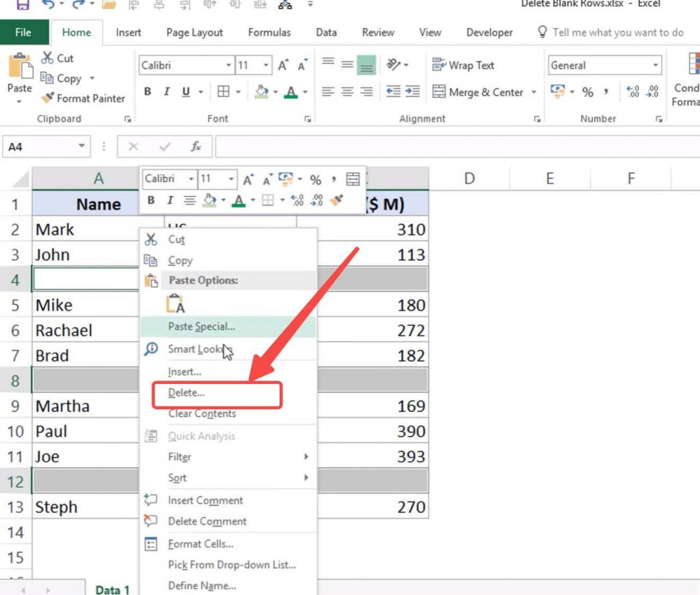Toggle Italic in the ribbon Font group
This screenshot has height=595, width=700.
[166, 92]
